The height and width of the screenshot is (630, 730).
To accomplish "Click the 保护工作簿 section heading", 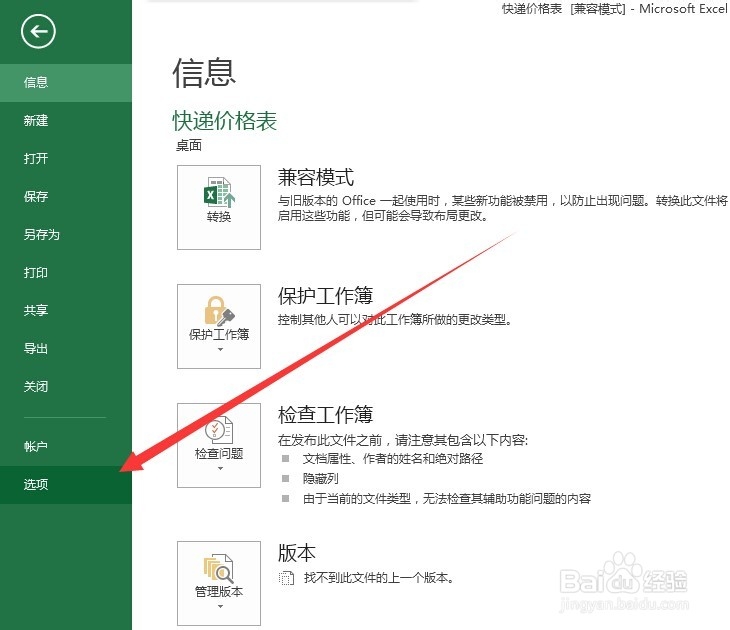I will click(325, 296).
